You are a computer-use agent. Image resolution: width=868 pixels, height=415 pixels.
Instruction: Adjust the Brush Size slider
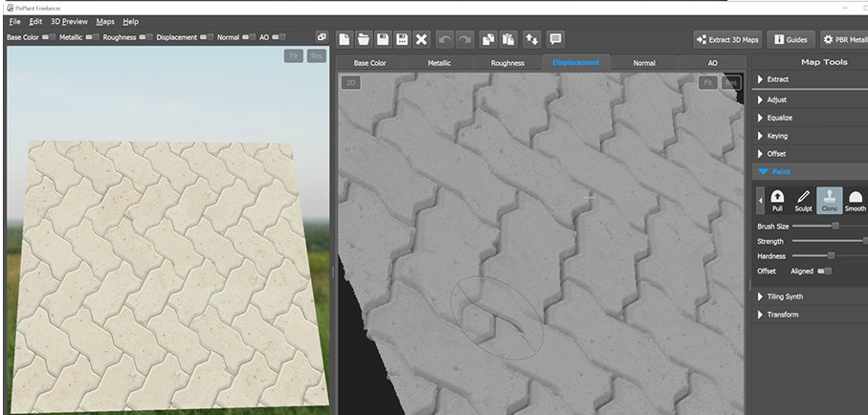point(835,226)
